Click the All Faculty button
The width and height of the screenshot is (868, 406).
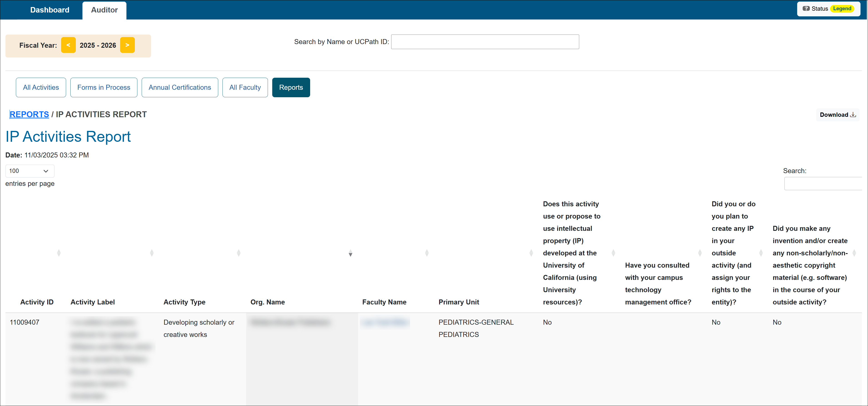point(245,87)
